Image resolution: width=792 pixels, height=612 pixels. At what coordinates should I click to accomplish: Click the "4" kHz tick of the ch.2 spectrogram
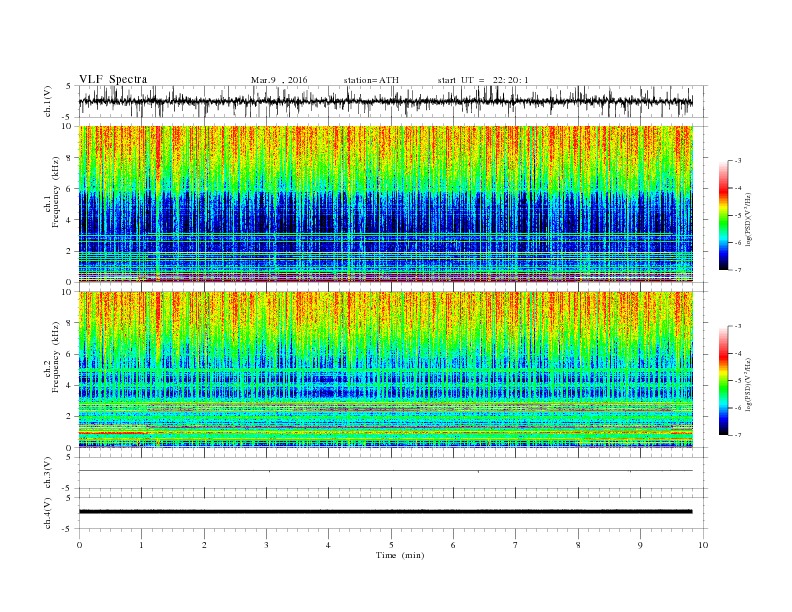pos(69,385)
